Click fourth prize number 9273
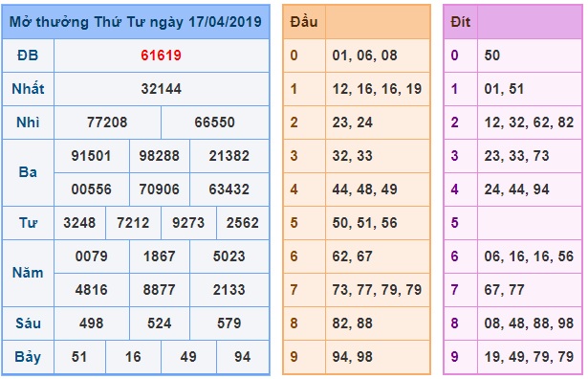 pyautogui.click(x=188, y=223)
